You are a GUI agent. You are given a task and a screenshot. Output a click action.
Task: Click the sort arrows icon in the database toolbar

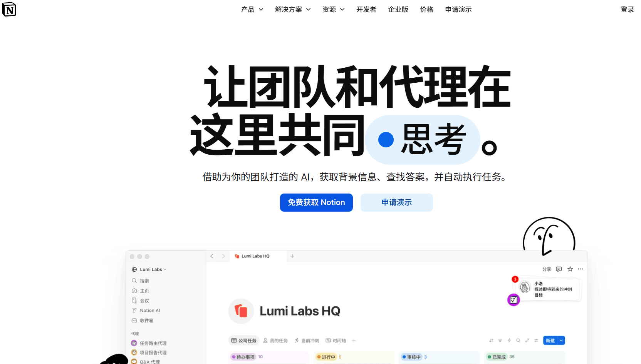point(491,341)
